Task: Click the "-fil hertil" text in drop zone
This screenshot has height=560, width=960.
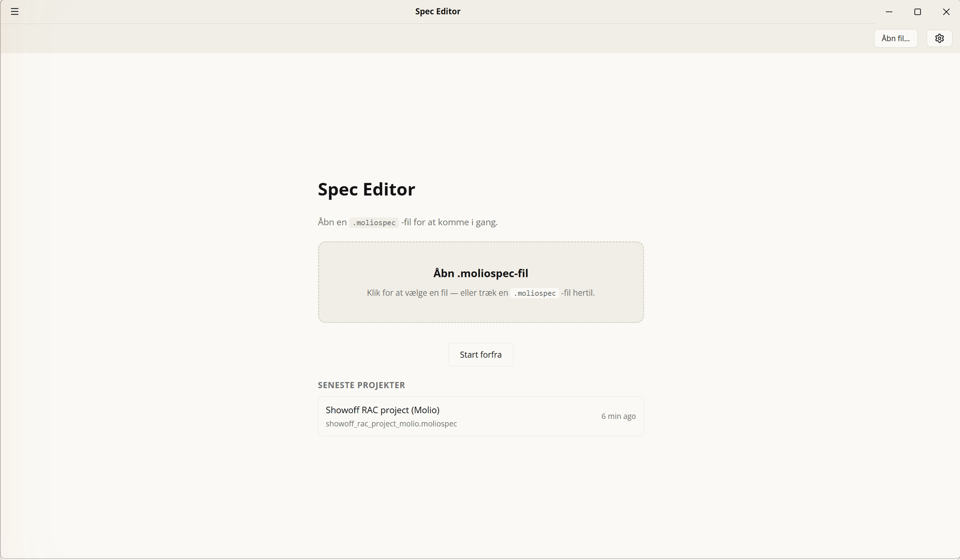Action: point(578,293)
